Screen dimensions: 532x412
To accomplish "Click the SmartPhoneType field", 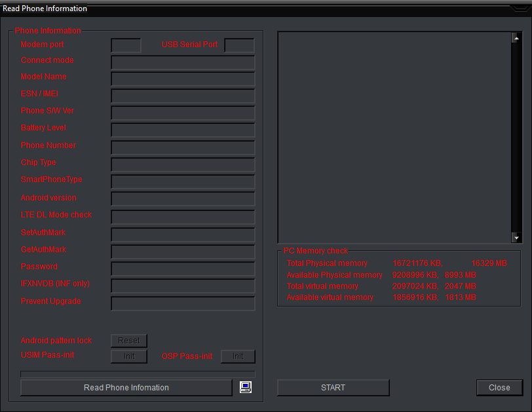I will [183, 181].
